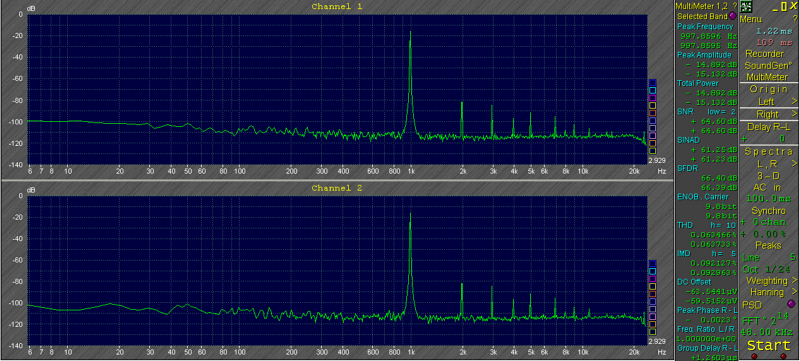Click the 'SINAD' label
This screenshot has width=800, height=361.
pyautogui.click(x=687, y=139)
